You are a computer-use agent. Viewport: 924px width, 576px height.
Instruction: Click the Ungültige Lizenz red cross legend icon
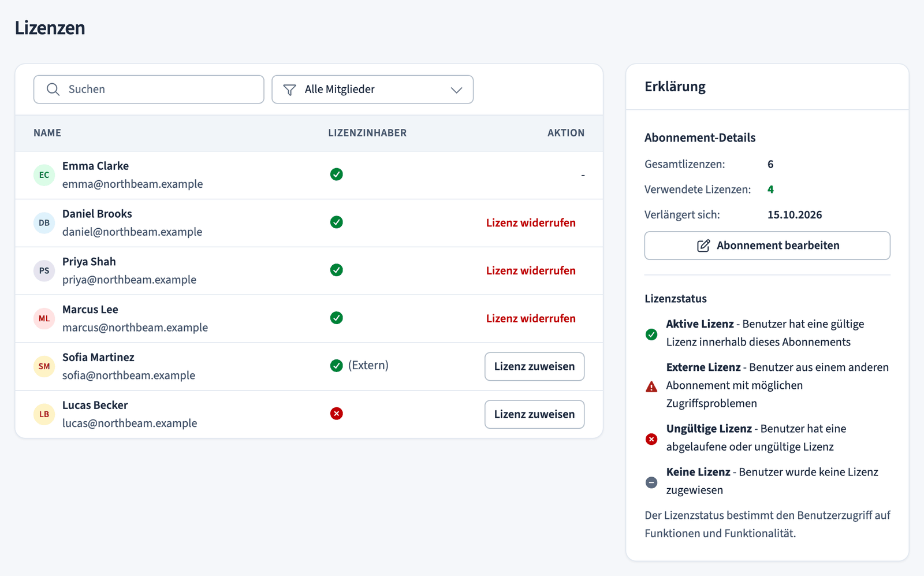(x=651, y=439)
